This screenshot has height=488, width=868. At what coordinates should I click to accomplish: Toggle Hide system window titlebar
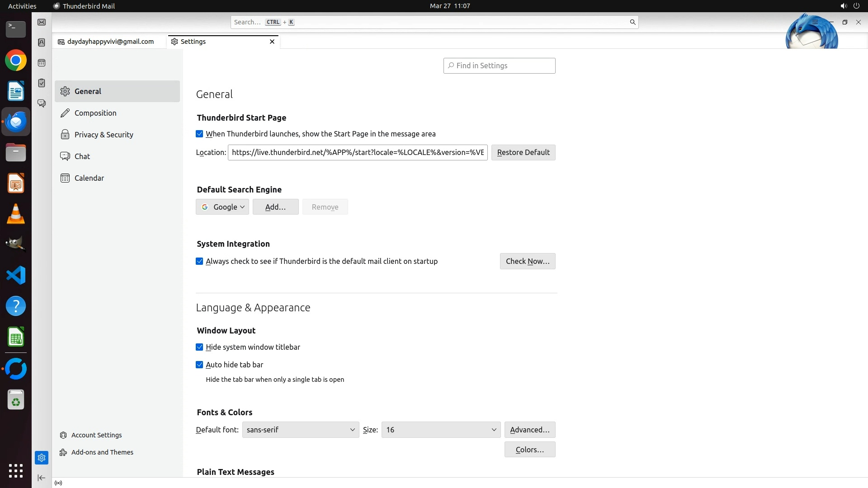coord(199,347)
